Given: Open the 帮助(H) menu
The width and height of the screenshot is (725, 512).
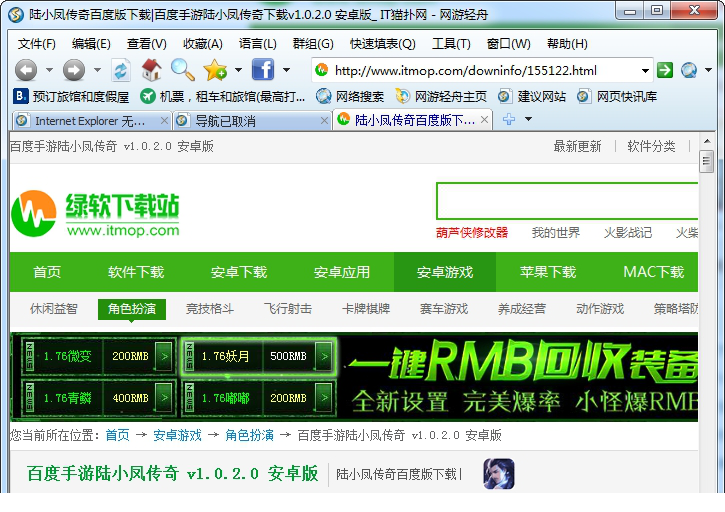Looking at the screenshot, I should pos(567,44).
